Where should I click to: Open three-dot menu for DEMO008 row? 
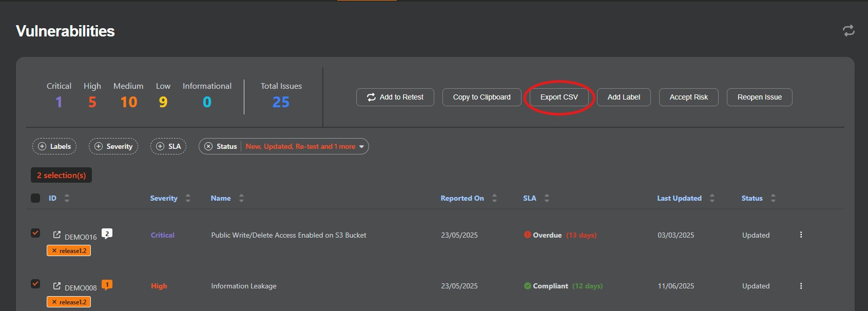pyautogui.click(x=801, y=286)
